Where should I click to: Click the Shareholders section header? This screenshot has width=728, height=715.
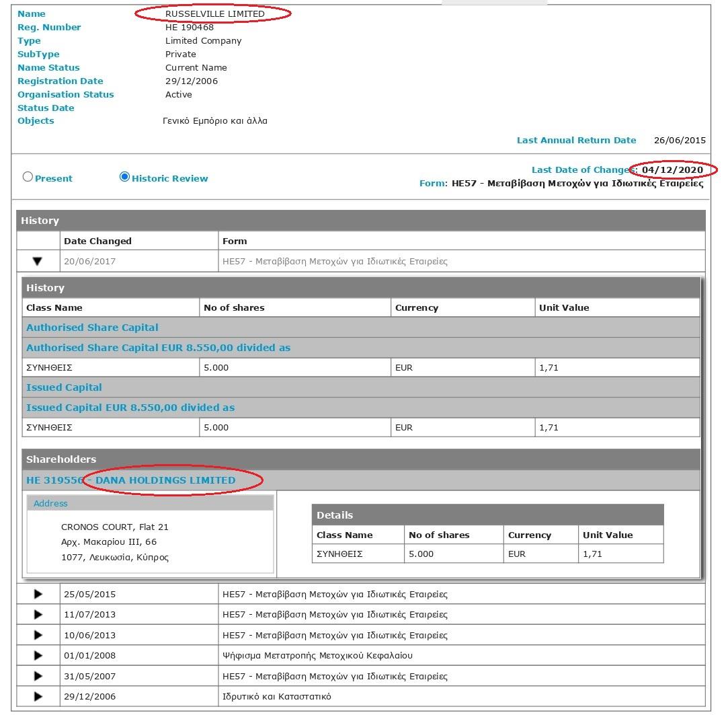pyautogui.click(x=61, y=459)
